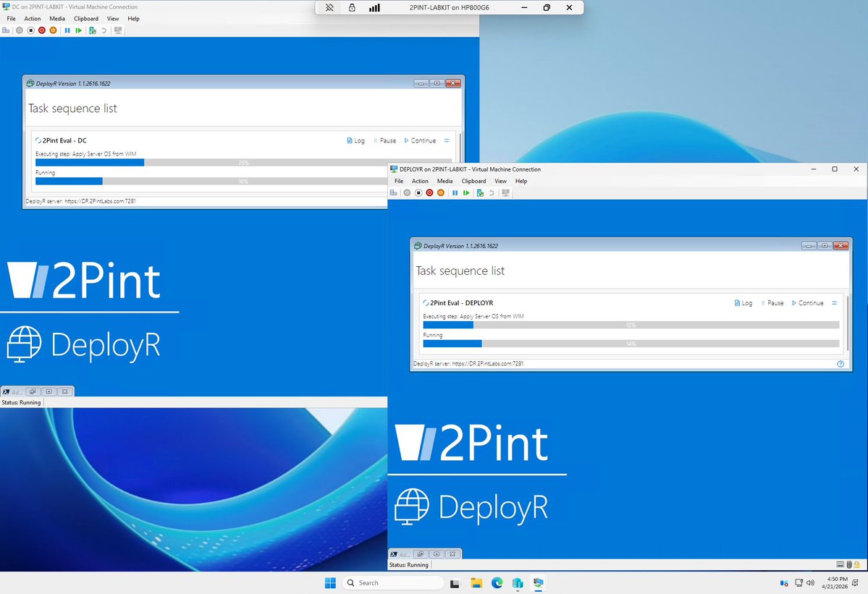The width and height of the screenshot is (868, 594).
Task: Click the orange Save icon in DC window toolbar
Action: click(x=53, y=30)
